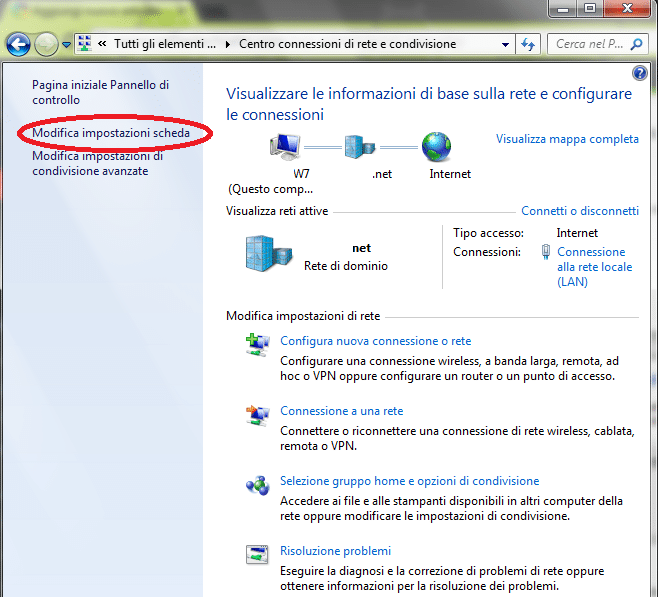Viewport: 658px width, 597px height.
Task: Click the greyed-out Forward arrow button
Action: tap(46, 44)
